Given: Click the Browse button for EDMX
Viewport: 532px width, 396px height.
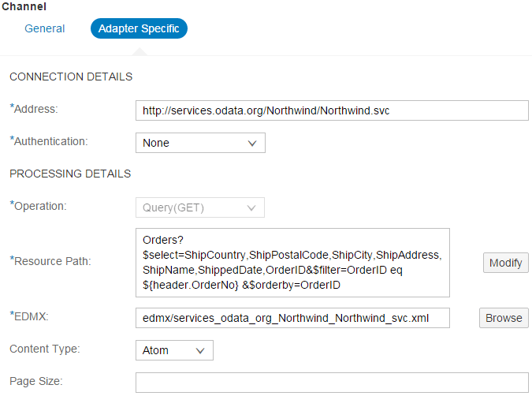Looking at the screenshot, I should tap(504, 318).
